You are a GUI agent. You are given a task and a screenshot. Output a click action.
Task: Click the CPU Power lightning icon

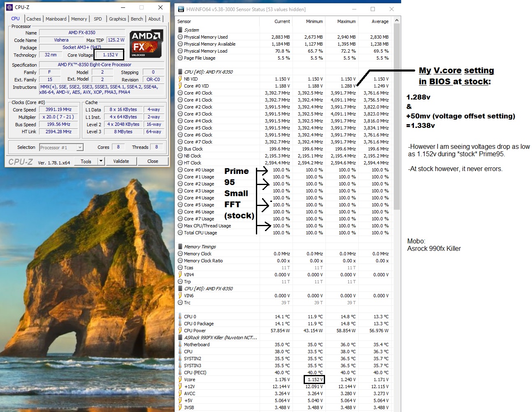[180, 331]
